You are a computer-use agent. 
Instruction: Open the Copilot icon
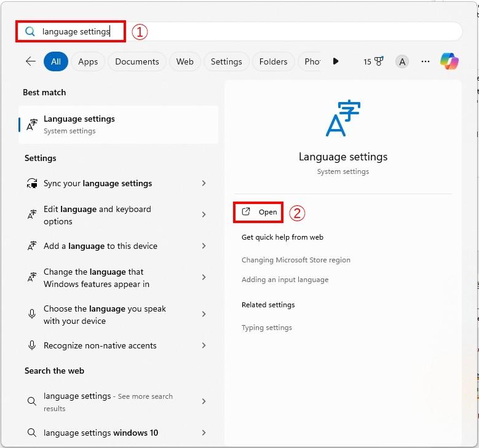click(x=449, y=61)
